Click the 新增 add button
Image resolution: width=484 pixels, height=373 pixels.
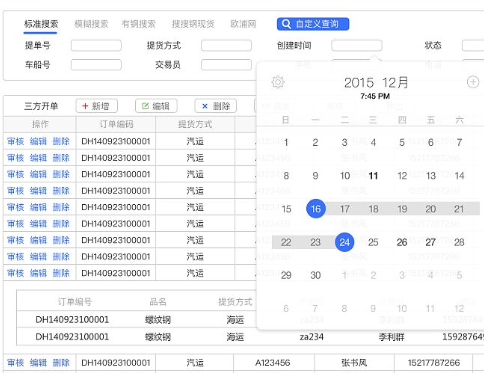pyautogui.click(x=97, y=106)
